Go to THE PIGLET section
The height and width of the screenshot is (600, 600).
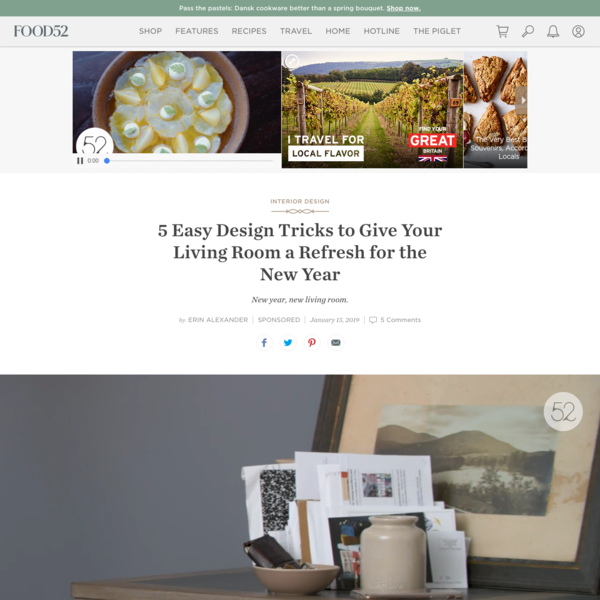coord(437,31)
